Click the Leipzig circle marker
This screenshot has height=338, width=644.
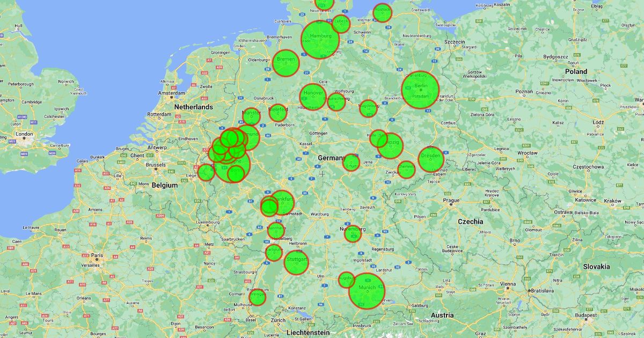coord(390,146)
